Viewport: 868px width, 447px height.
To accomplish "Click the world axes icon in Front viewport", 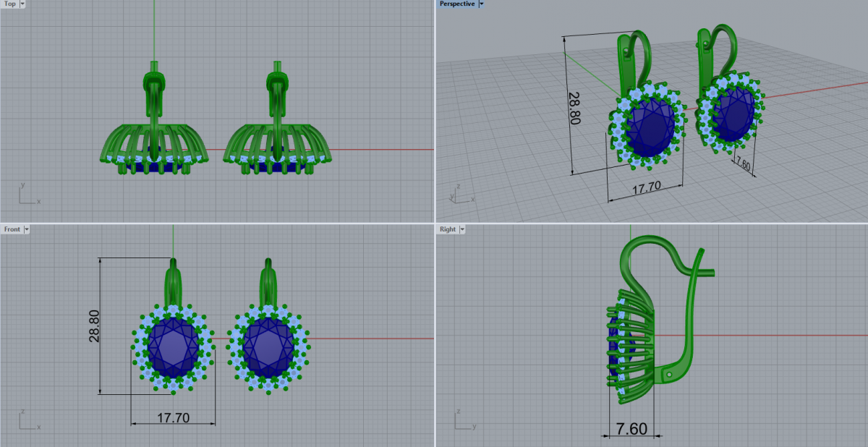I will (27, 421).
